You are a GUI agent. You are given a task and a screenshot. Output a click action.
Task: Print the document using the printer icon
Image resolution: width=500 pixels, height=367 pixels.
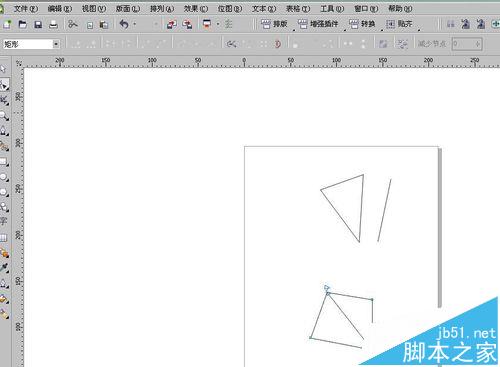coord(53,24)
